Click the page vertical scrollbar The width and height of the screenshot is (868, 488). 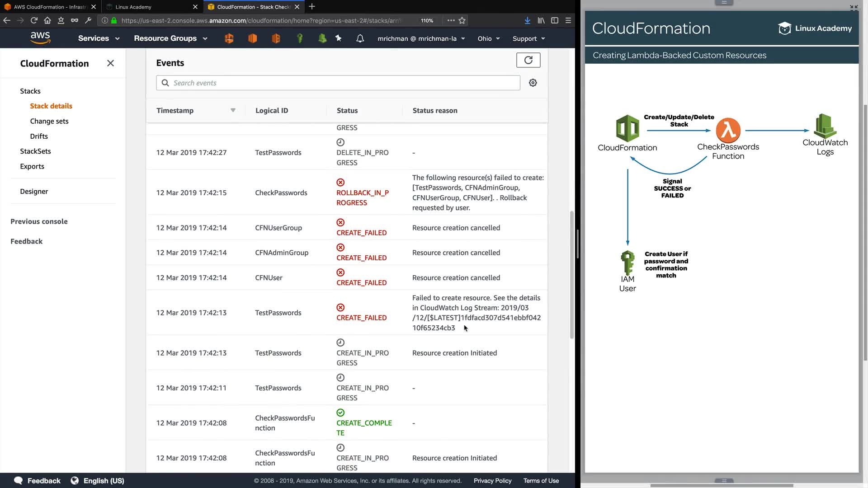click(571, 274)
